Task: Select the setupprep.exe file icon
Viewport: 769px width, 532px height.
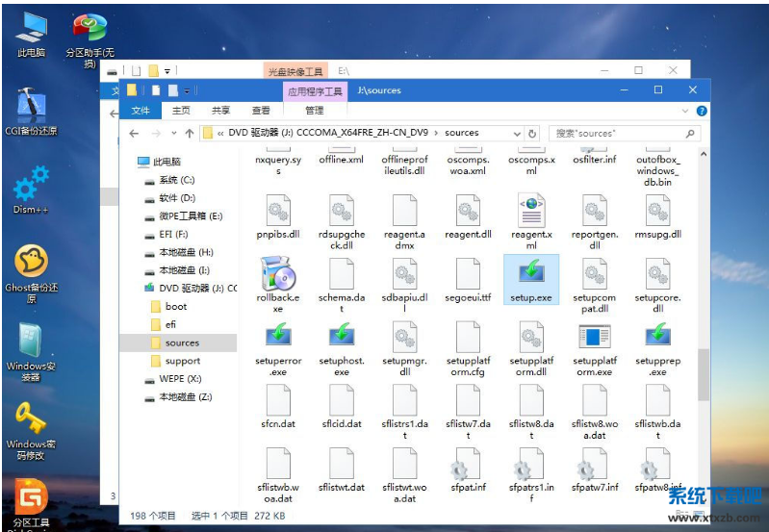Action: (657, 336)
